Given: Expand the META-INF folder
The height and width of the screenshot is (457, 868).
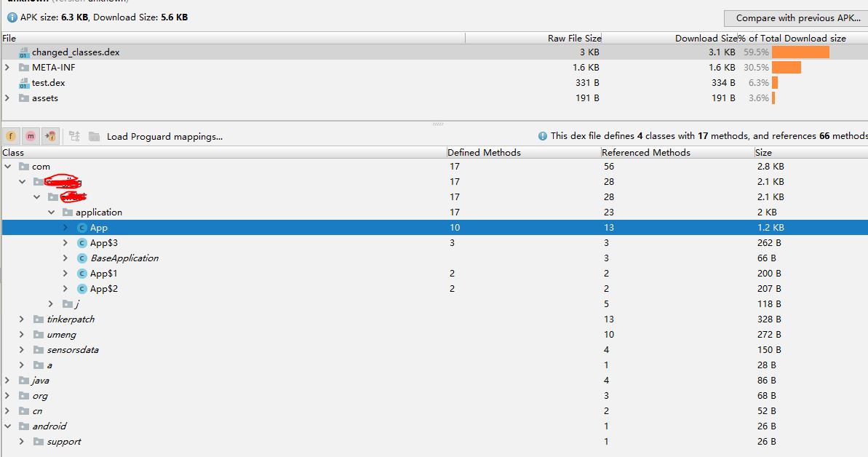Looking at the screenshot, I should [7, 68].
